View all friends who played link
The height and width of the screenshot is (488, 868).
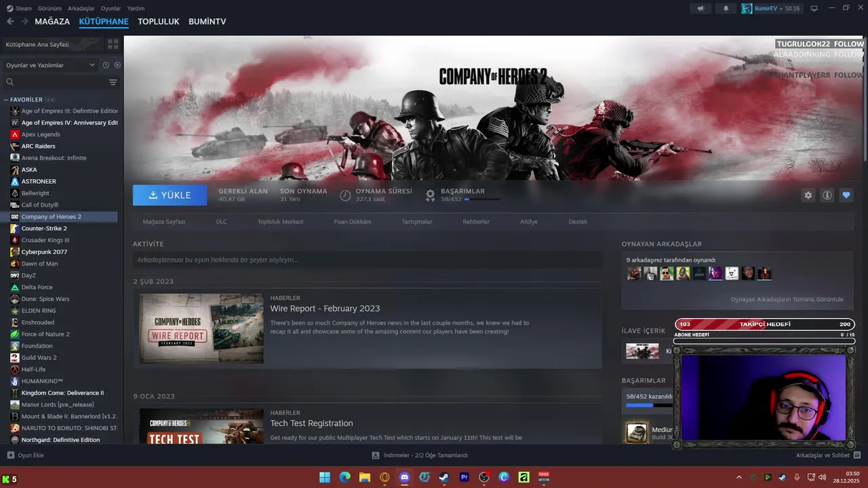[x=787, y=299]
